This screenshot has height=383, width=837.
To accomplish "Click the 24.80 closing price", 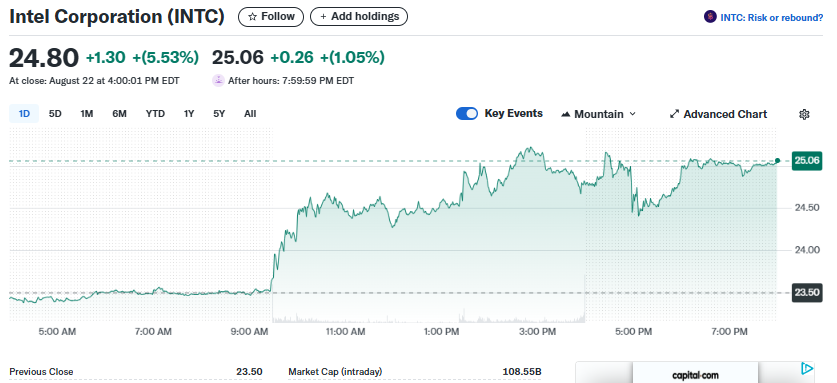I will point(44,58).
